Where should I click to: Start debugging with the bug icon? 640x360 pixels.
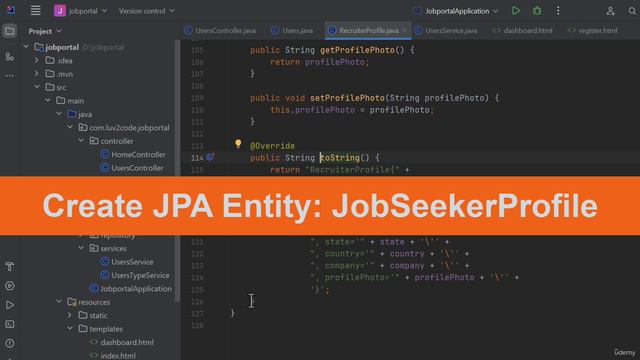click(x=537, y=11)
